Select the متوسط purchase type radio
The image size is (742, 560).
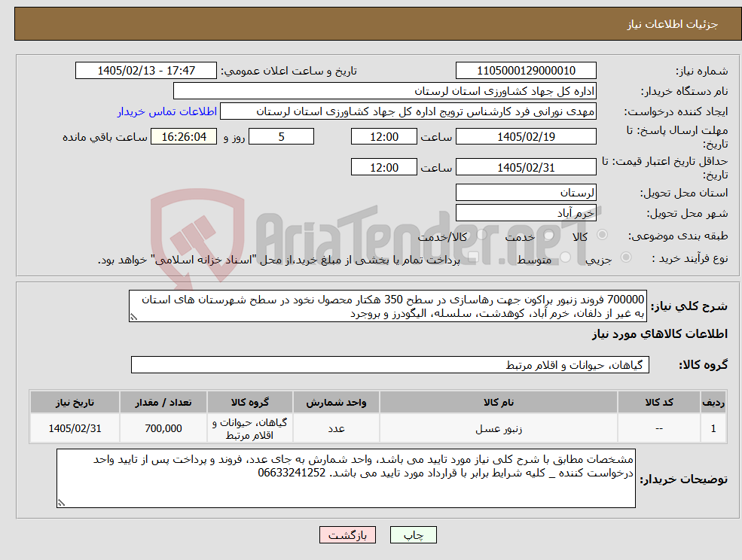pos(566,257)
